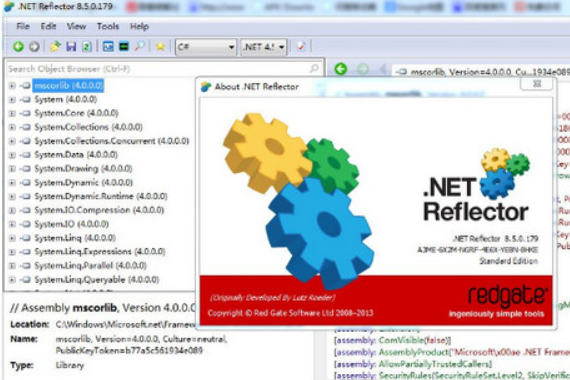Click the Standard Edition text in the About dialog

[508, 261]
